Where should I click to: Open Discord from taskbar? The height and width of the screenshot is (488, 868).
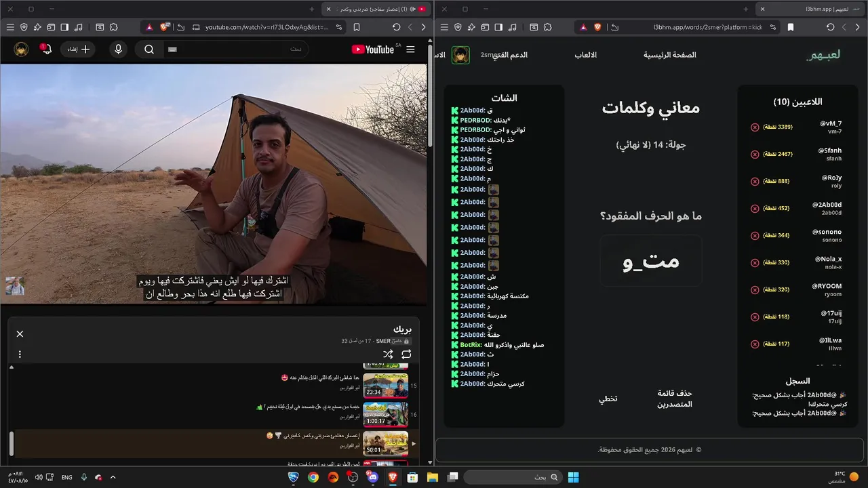pos(372,477)
